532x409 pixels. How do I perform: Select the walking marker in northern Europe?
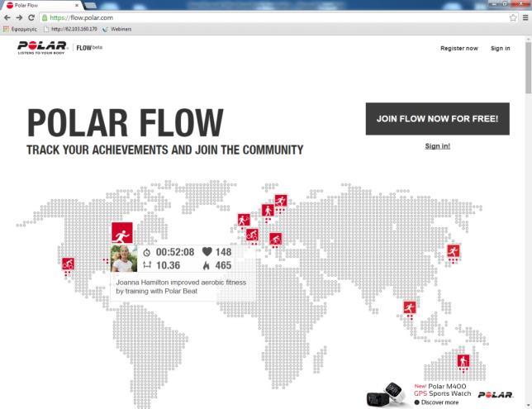click(268, 211)
